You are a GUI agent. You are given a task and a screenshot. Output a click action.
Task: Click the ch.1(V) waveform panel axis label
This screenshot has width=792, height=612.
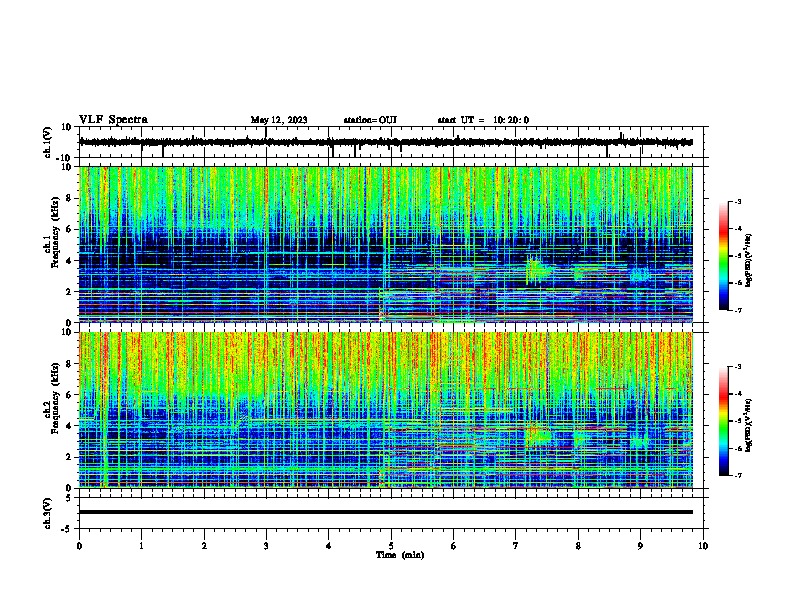point(48,142)
